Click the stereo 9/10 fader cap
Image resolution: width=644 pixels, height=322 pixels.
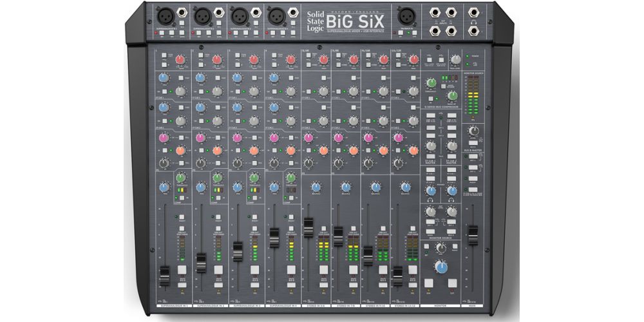click(x=368, y=256)
